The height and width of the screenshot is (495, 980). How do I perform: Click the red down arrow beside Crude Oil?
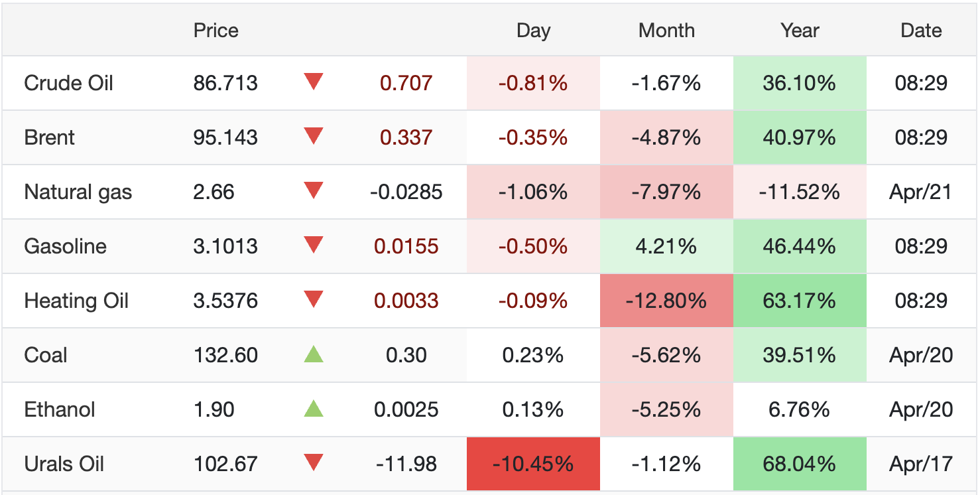pyautogui.click(x=313, y=82)
